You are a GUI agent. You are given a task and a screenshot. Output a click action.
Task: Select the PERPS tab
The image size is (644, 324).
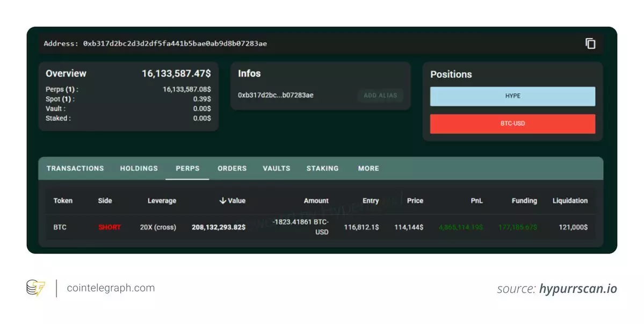coord(187,168)
